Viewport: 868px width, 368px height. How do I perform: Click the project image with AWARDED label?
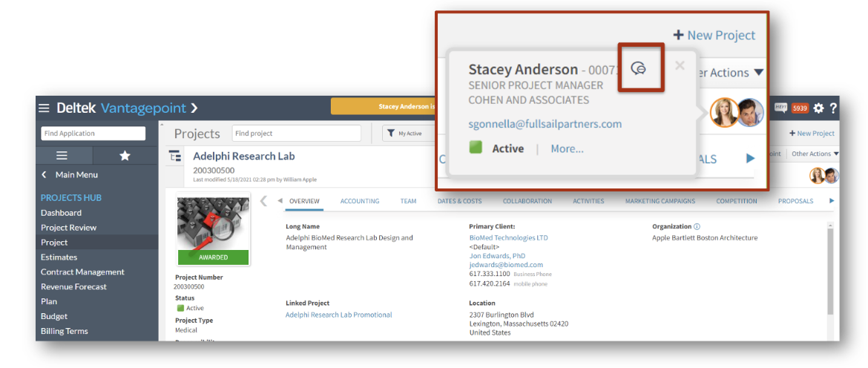[x=213, y=229]
